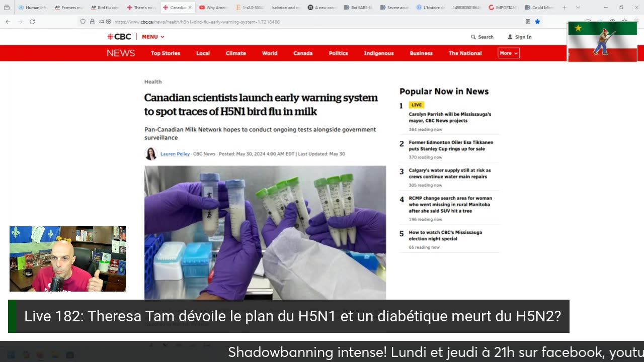Open a new tab with plus button
Screen dimensions: 644x362
tap(565, 8)
